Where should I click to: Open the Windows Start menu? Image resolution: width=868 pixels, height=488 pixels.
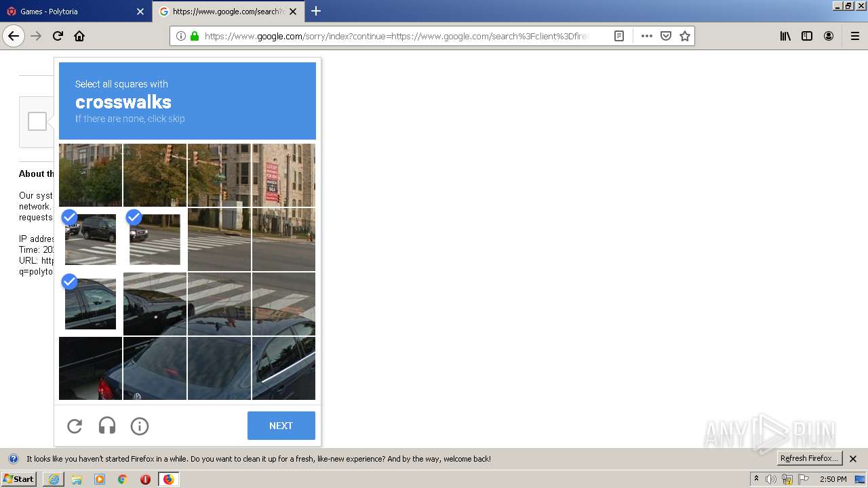[x=19, y=479]
